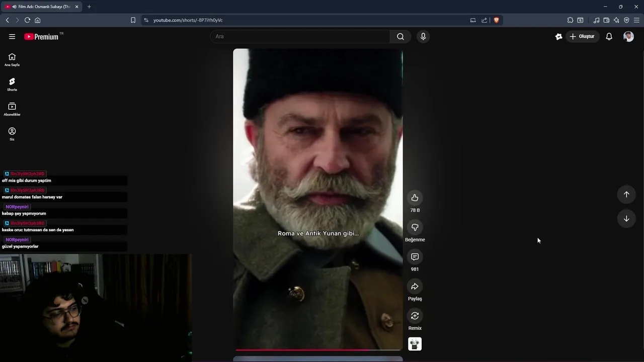The height and width of the screenshot is (362, 644).
Task: Open Brave Wallet icon
Action: click(606, 20)
